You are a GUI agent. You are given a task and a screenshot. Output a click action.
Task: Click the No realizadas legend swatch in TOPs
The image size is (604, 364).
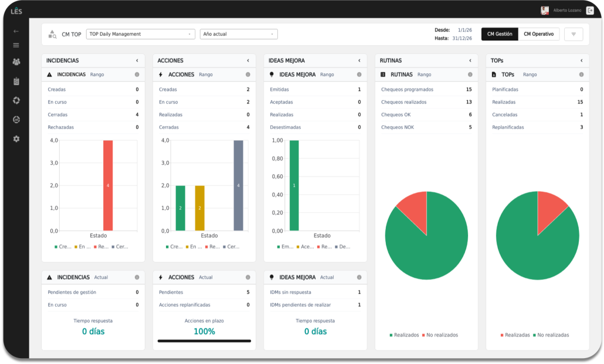pyautogui.click(x=534, y=335)
